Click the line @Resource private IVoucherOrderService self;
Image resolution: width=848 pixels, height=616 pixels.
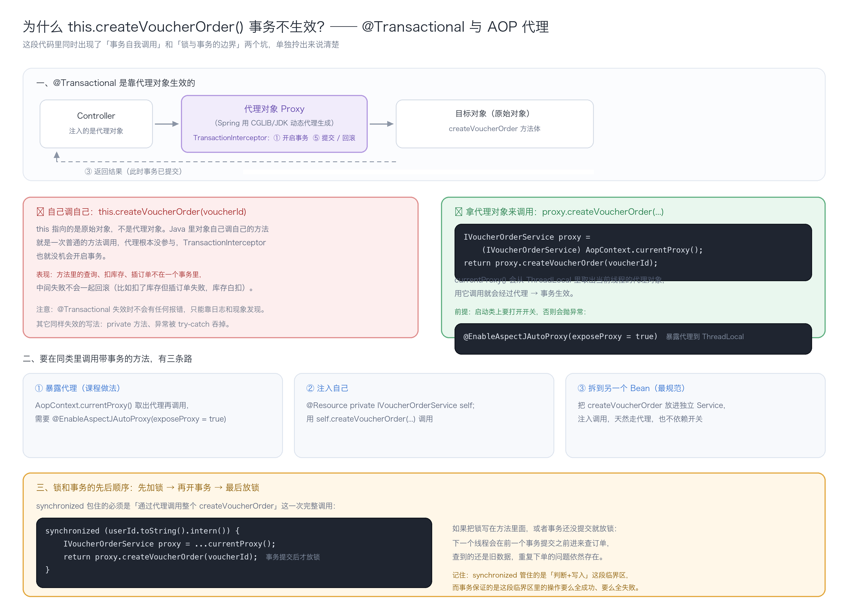pos(390,405)
